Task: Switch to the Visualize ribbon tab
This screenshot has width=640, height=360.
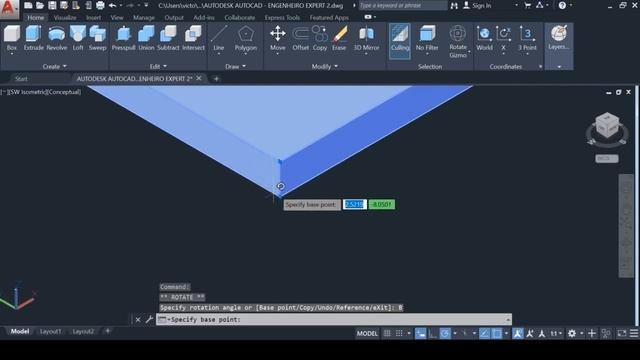Action: point(65,18)
